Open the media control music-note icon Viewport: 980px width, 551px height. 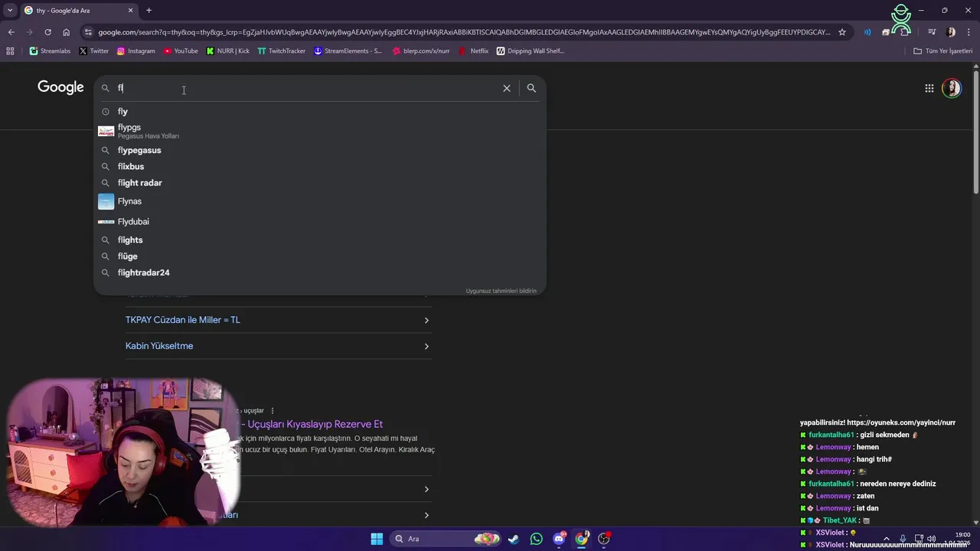coord(932,32)
